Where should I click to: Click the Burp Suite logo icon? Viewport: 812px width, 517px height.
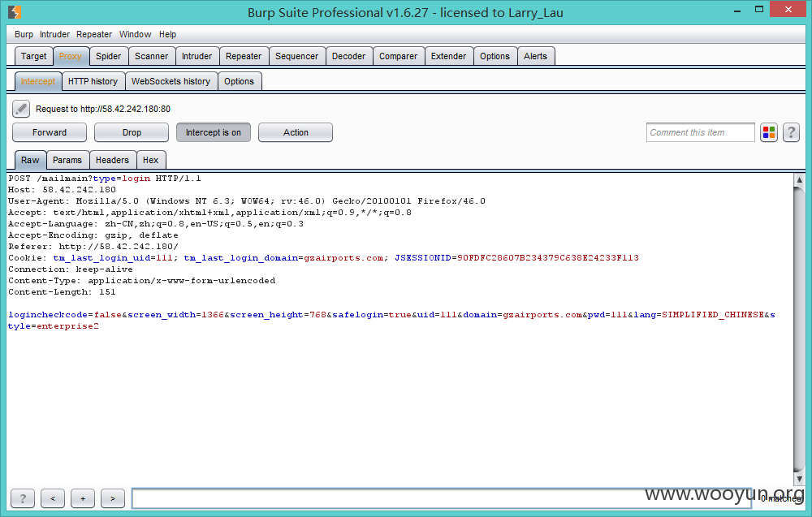[15, 11]
